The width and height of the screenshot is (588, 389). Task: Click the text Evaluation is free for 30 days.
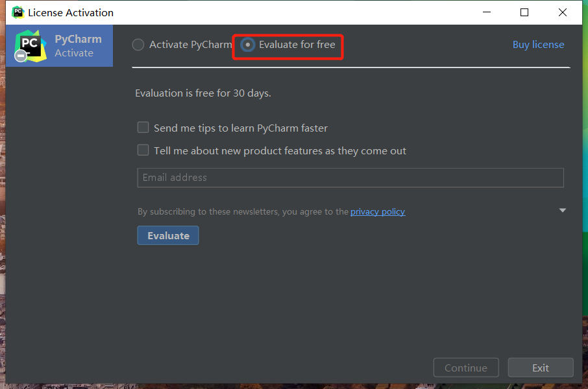(x=203, y=93)
